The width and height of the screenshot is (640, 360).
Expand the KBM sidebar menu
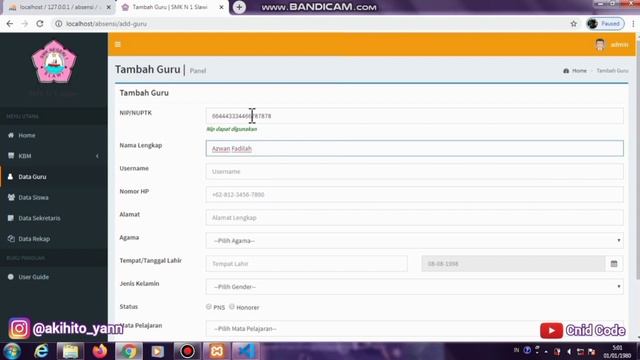54,156
